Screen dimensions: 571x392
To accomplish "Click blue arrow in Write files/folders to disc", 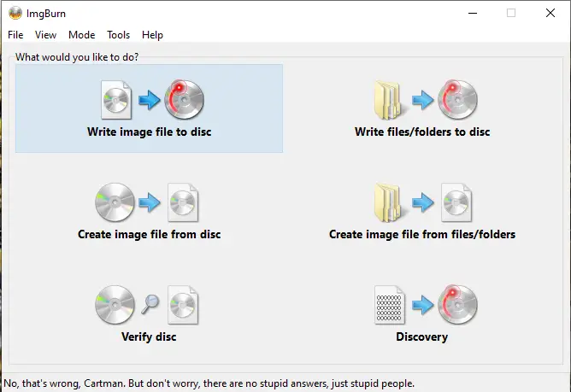I will point(423,99).
